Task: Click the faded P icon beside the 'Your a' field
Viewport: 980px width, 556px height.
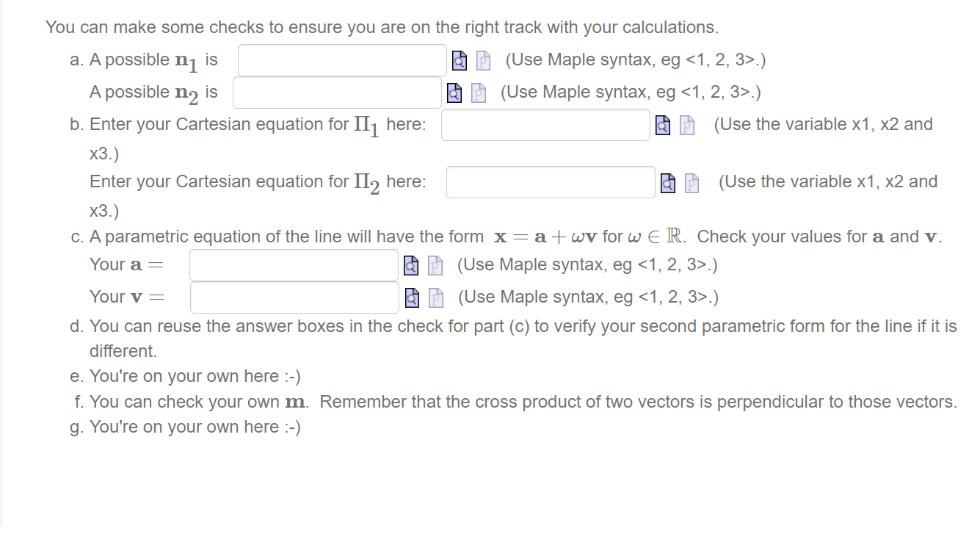Action: [435, 265]
